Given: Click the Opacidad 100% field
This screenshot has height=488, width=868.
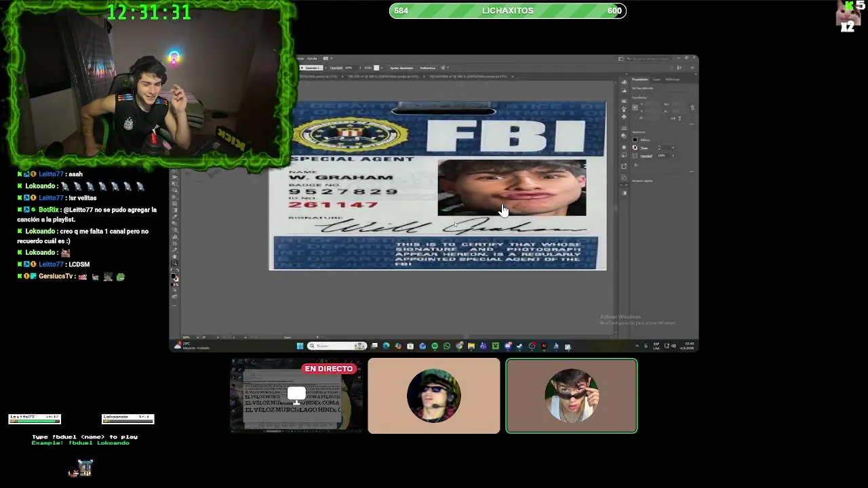Looking at the screenshot, I should click(x=663, y=155).
